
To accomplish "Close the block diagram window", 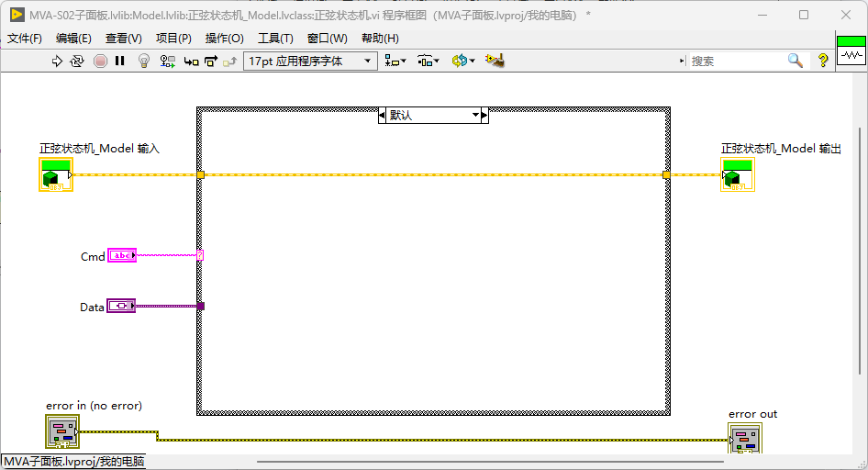I will pyautogui.click(x=846, y=15).
